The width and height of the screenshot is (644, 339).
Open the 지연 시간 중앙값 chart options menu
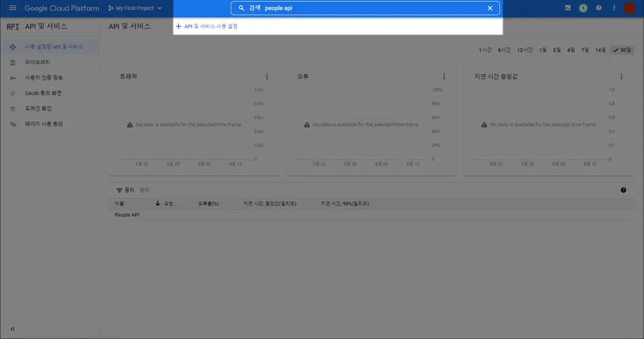(x=621, y=77)
